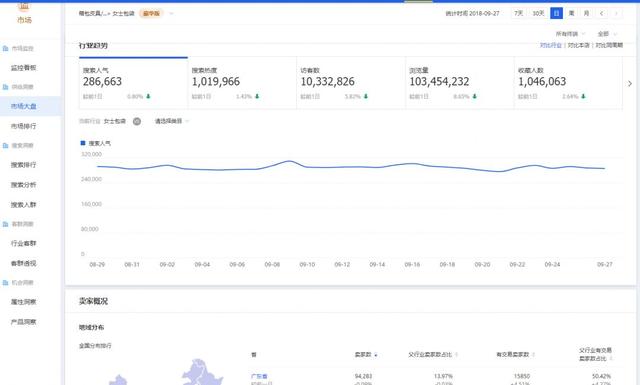Click the 对比本店 link
640x385 pixels.
click(x=578, y=45)
